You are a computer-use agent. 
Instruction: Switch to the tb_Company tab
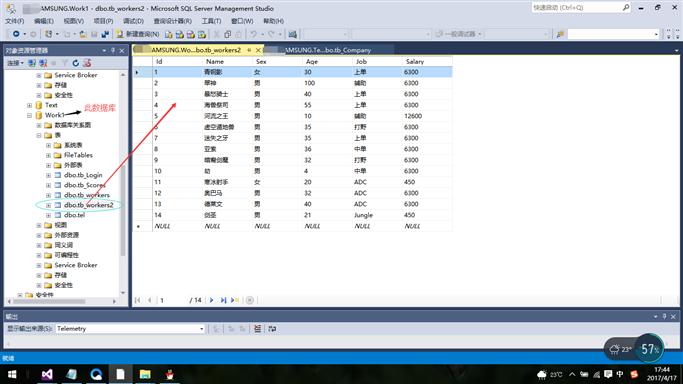(x=328, y=50)
